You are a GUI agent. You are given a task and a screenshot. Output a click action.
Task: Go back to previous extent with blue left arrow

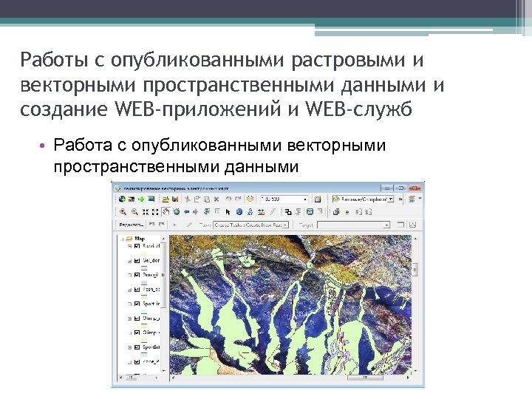(x=187, y=212)
